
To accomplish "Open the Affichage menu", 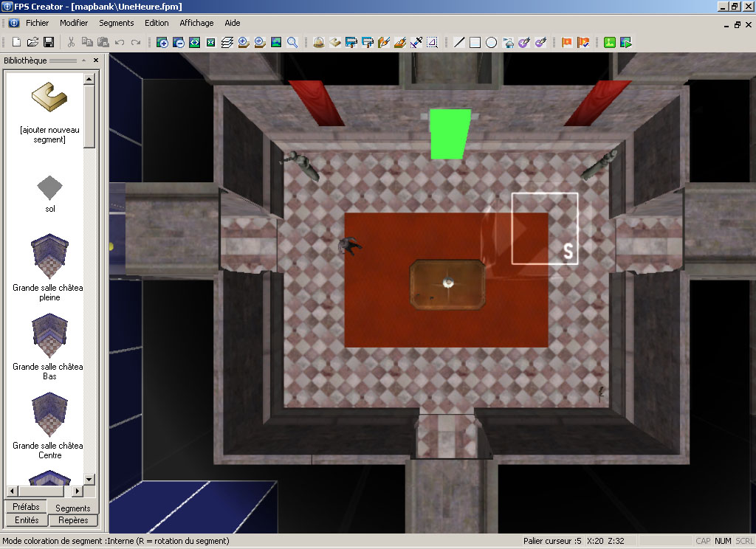I will (196, 23).
